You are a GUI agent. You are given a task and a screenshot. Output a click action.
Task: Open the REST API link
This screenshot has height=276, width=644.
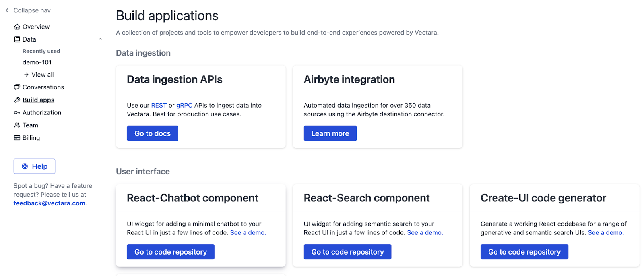159,105
